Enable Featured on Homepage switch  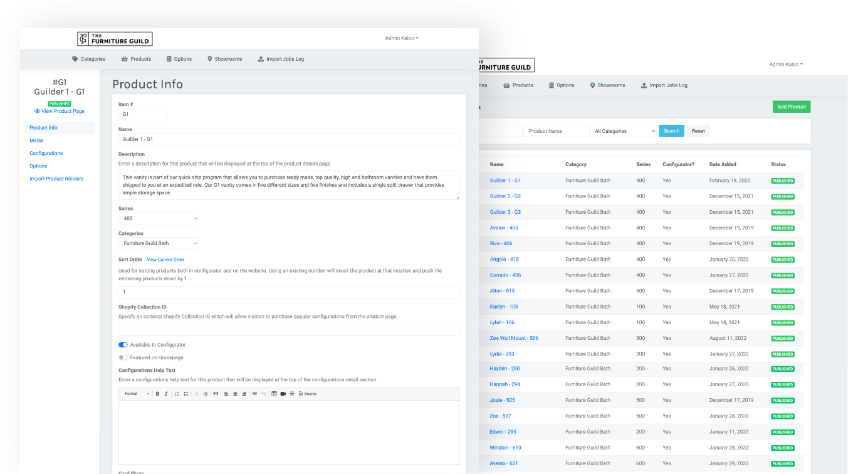(123, 357)
